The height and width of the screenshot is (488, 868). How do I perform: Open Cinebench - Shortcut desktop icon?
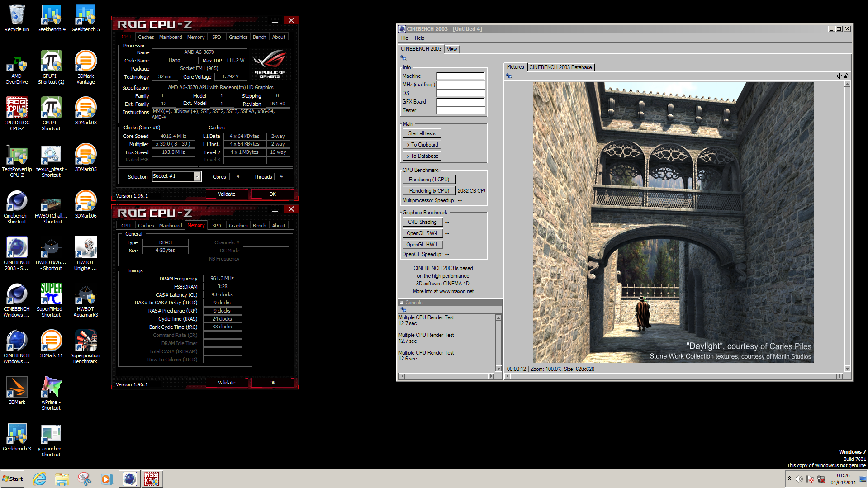pos(17,208)
